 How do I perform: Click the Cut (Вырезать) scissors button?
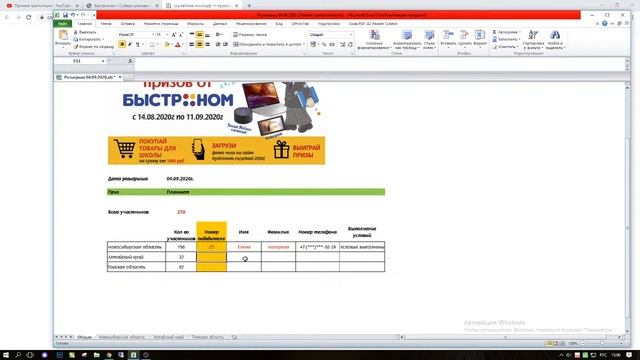coord(85,32)
